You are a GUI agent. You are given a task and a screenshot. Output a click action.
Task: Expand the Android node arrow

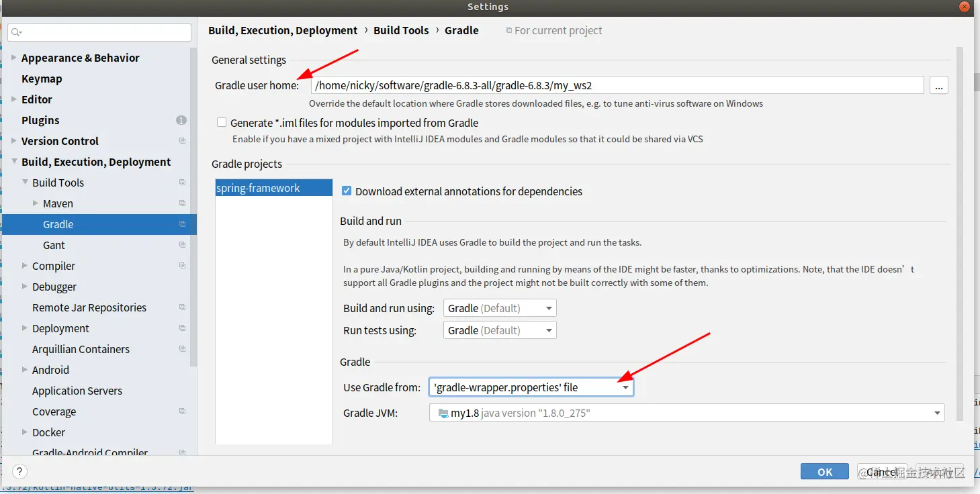click(25, 370)
